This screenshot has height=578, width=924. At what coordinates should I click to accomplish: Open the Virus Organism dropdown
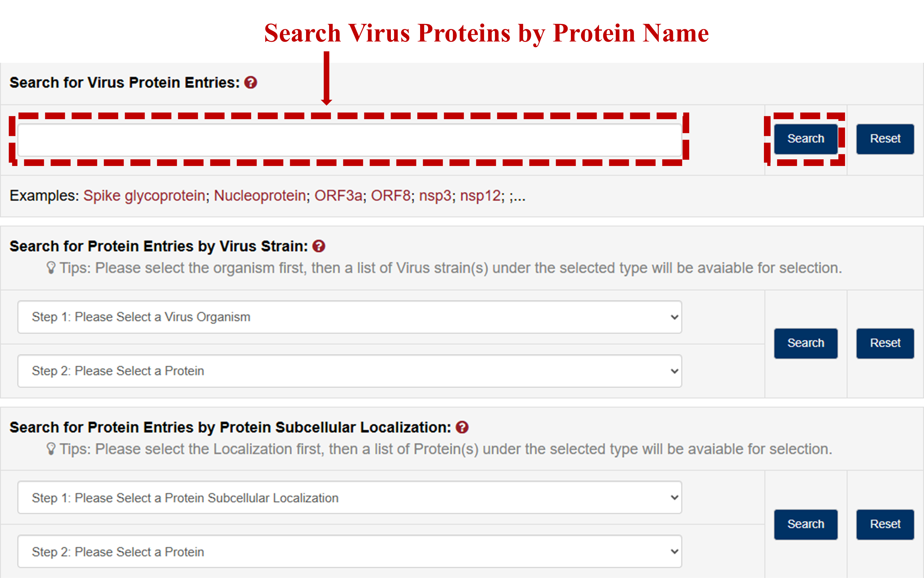click(x=349, y=317)
